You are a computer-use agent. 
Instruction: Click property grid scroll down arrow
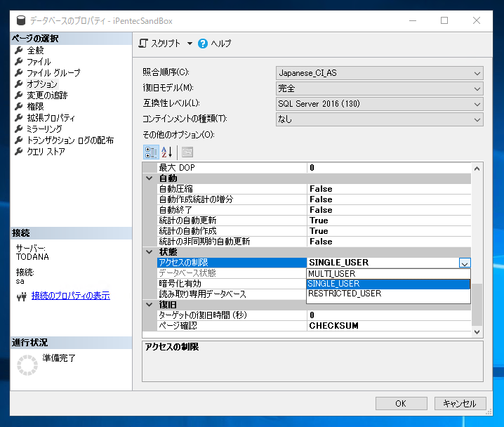pyautogui.click(x=477, y=331)
